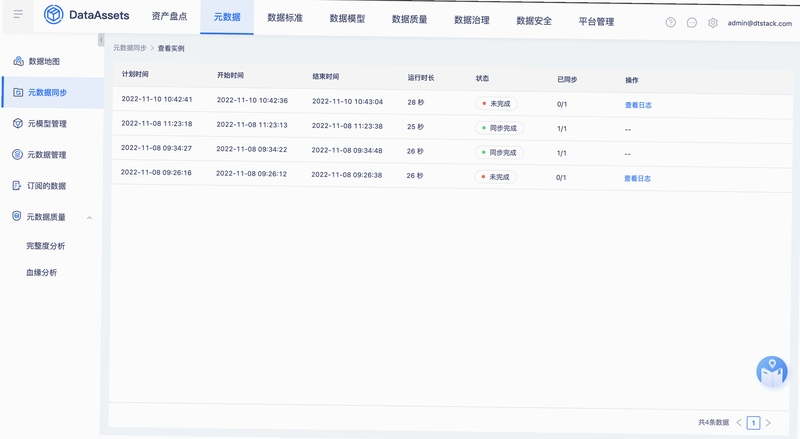800x439 pixels.
Task: Click the 元数据同步 sidebar icon
Action: tap(18, 92)
